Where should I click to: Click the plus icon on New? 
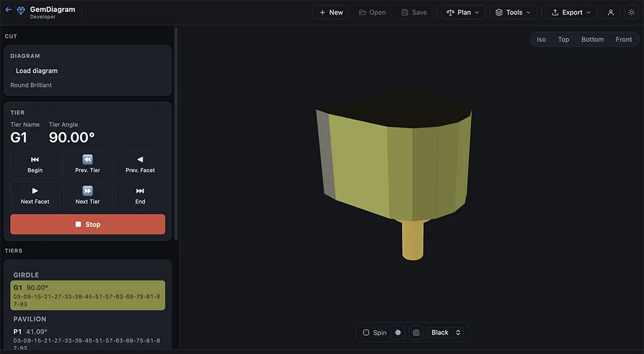[323, 13]
